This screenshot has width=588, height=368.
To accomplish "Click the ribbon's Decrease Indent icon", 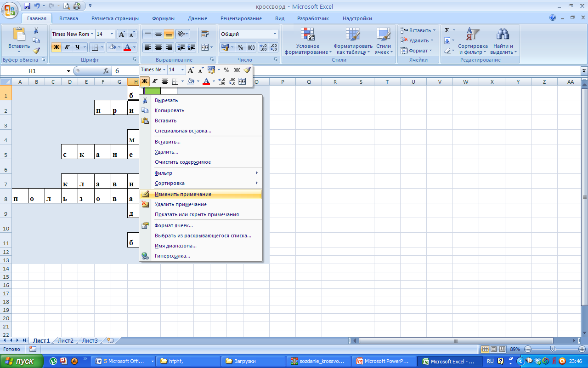I will [181, 47].
